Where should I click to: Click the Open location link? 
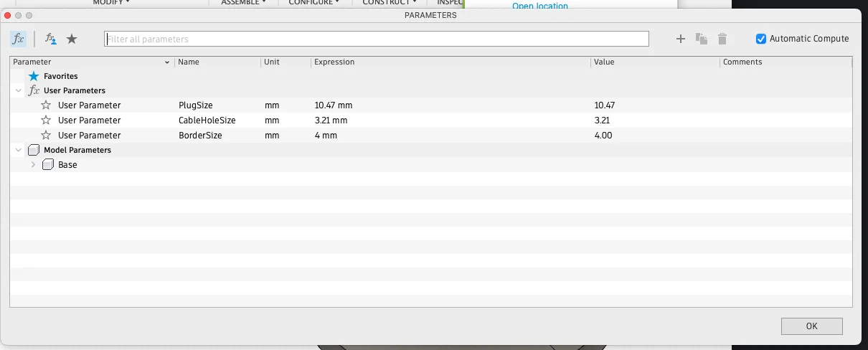[540, 6]
